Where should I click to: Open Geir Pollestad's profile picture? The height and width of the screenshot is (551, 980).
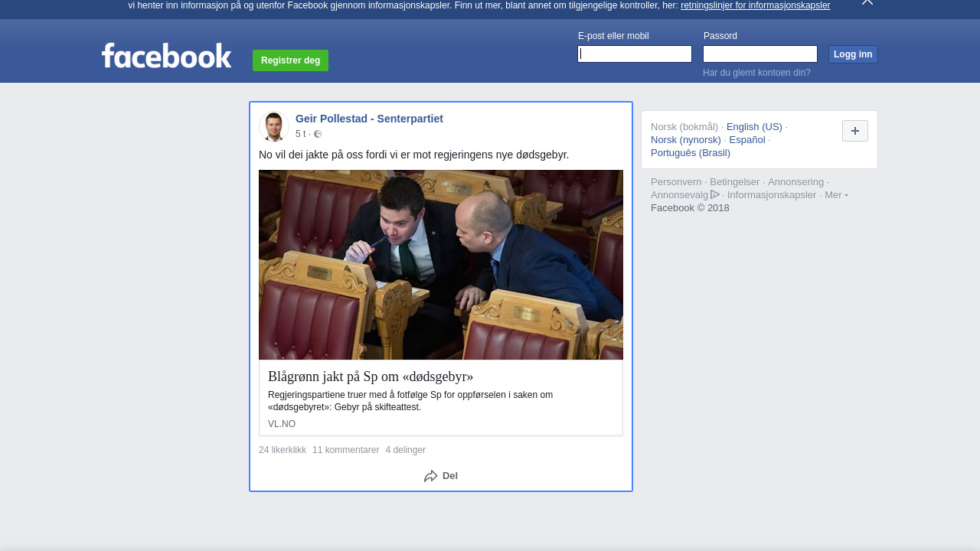click(x=273, y=126)
